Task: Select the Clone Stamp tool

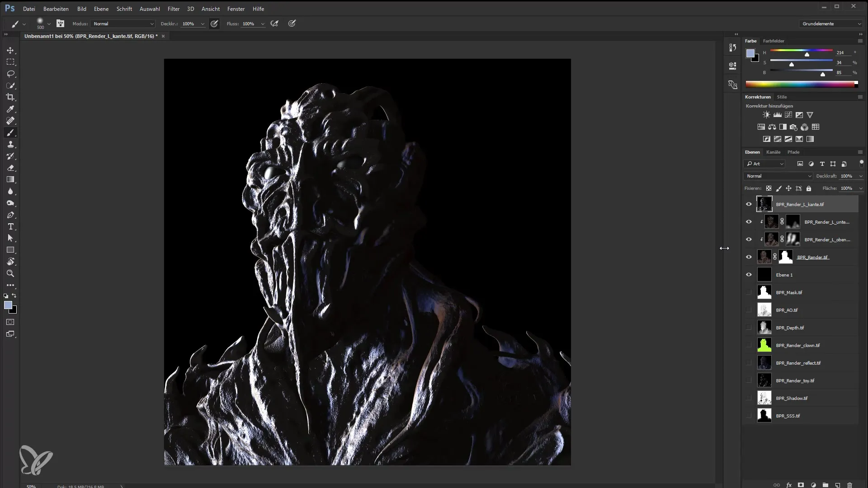Action: [x=11, y=145]
